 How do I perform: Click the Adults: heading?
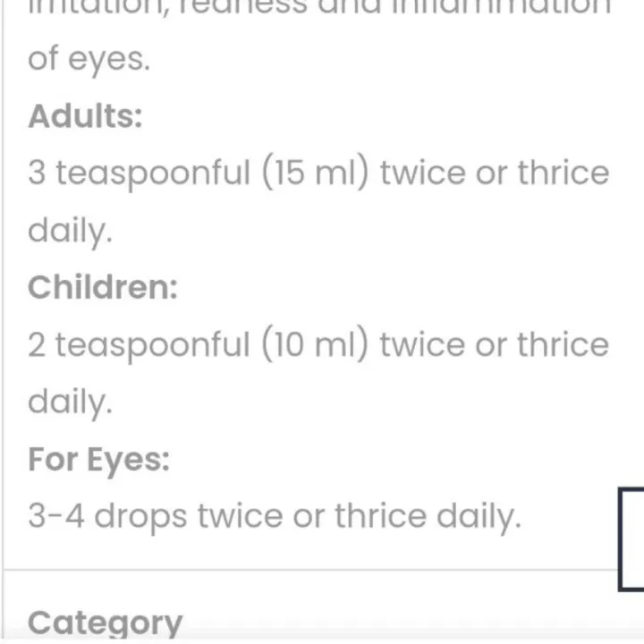coord(85,116)
